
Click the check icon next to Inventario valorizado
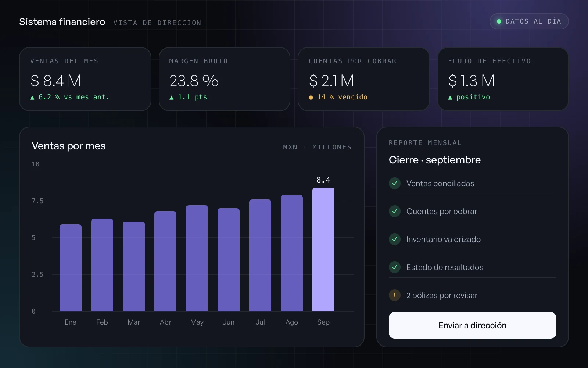click(395, 239)
